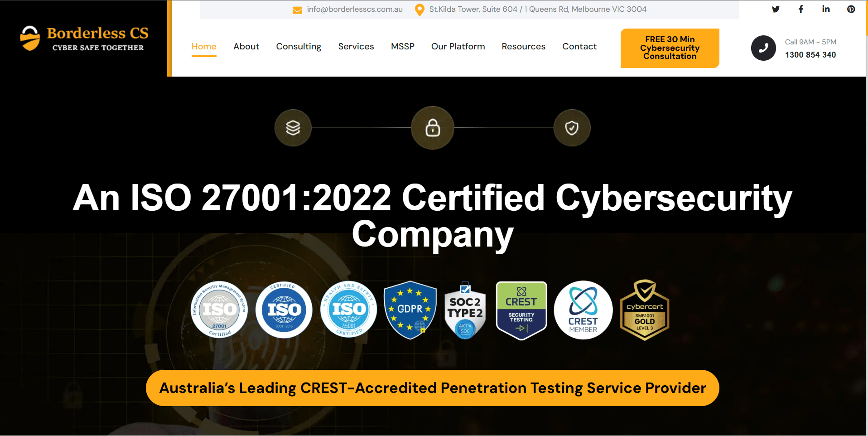Select the layers stack step icon
Image resolution: width=868 pixels, height=436 pixels.
[x=293, y=128]
